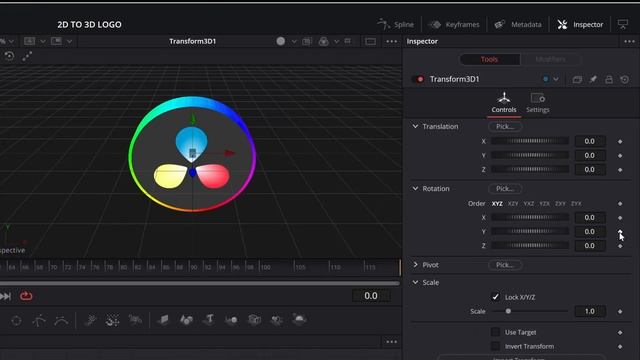This screenshot has width=640, height=360.
Task: Add an ImagePlane3D node
Action: pyautogui.click(x=164, y=320)
